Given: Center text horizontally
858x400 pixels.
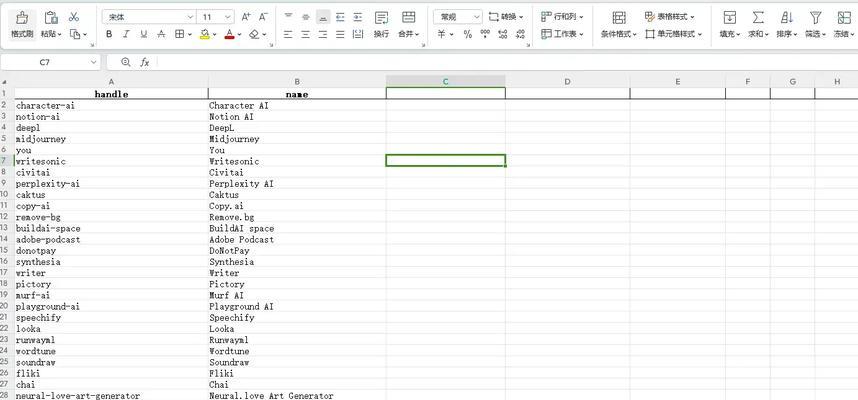Looking at the screenshot, I should (x=306, y=34).
